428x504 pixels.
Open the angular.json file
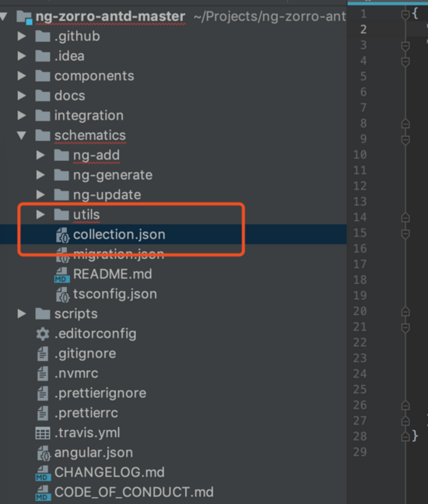[93, 453]
